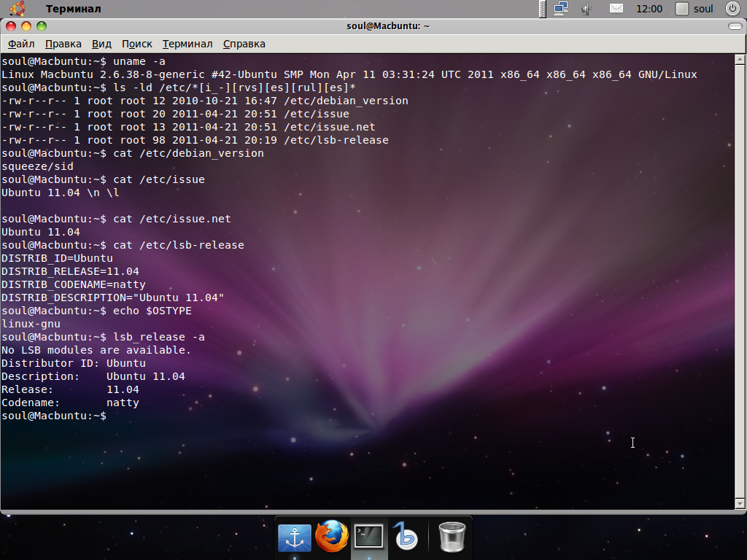Screen dimensions: 747x560
Task: Click the DISTRIB_CODENAME=natty line
Action: (74, 284)
